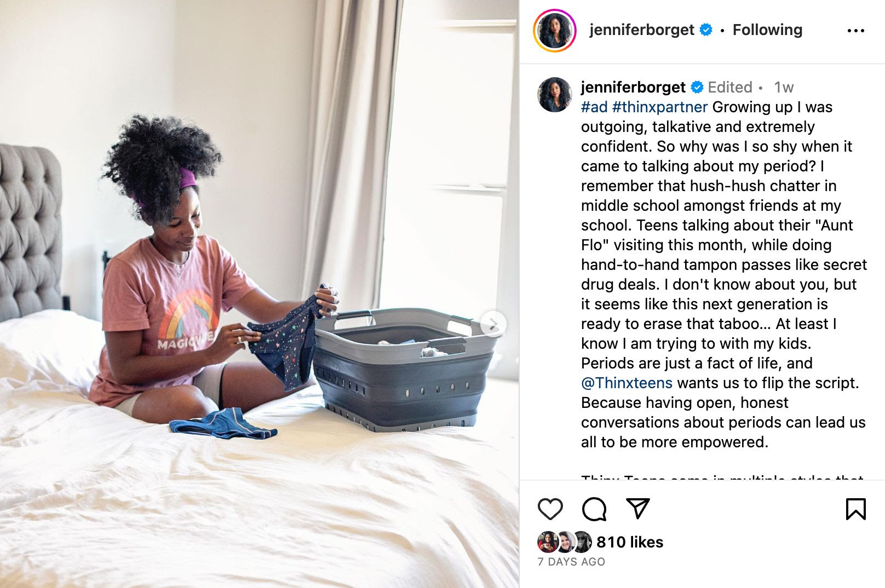Image resolution: width=885 pixels, height=588 pixels.
Task: Open the #ad hashtag
Action: point(594,107)
